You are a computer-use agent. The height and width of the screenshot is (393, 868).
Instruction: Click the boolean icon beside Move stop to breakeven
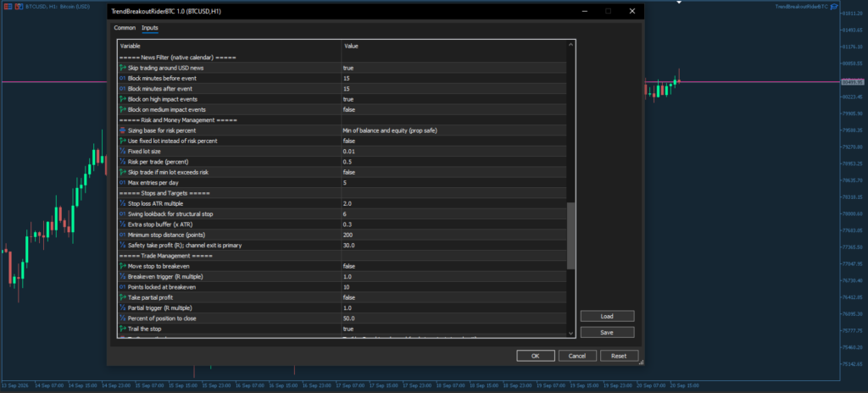pyautogui.click(x=123, y=266)
